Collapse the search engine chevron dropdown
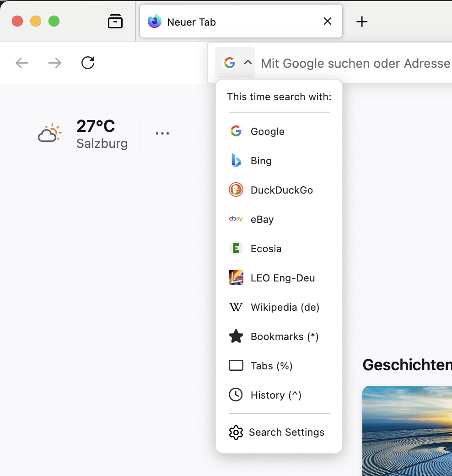This screenshot has width=452, height=476. point(248,63)
